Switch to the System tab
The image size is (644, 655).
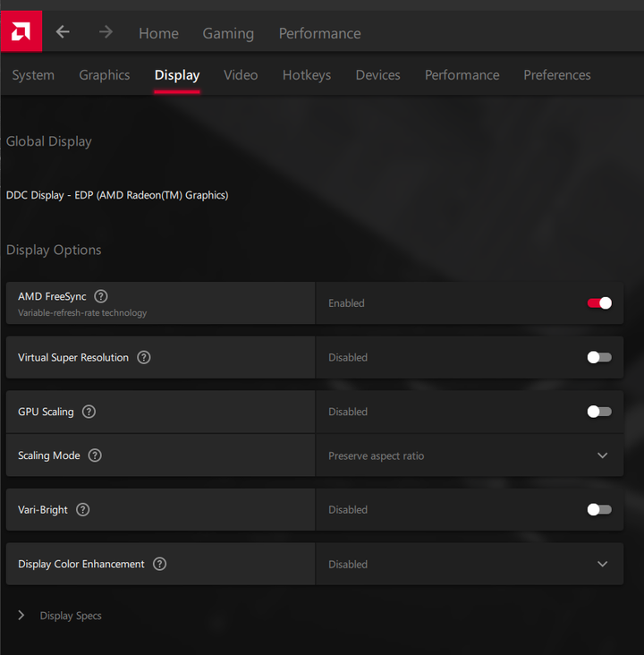[x=33, y=75]
